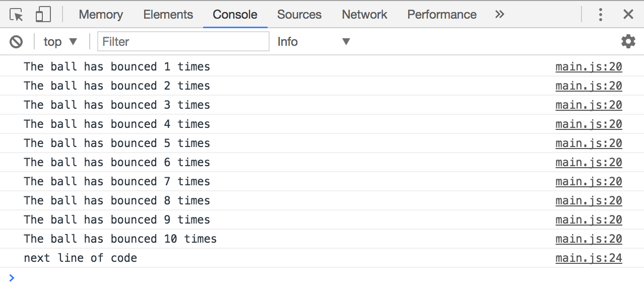Viewport: 644px width, 287px height.
Task: Open main.js:20 link for bounced 1 times
Action: 589,67
